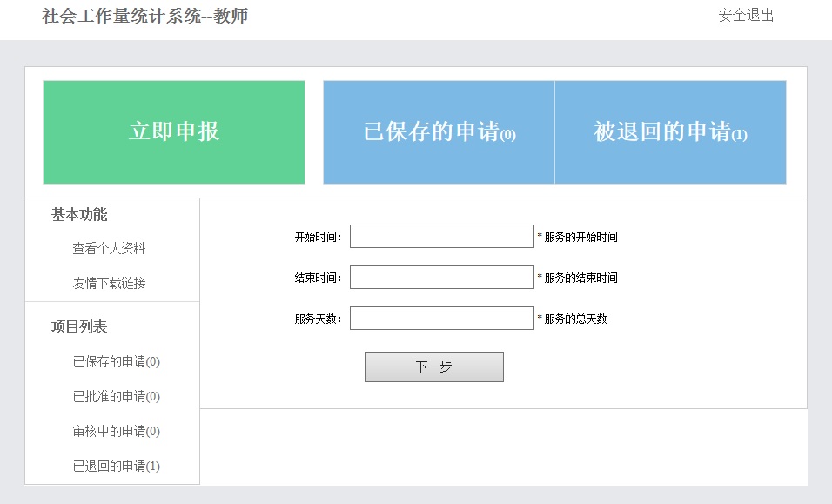Focus the 开始时间 input field
The height and width of the screenshot is (504, 832).
(x=442, y=237)
